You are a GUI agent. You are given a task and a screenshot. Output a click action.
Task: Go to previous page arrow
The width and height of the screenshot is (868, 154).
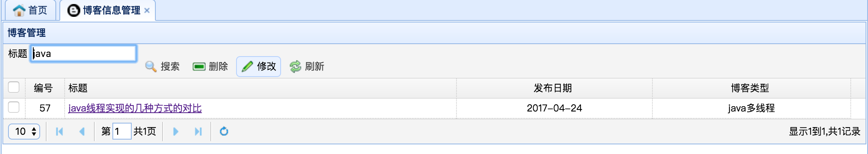pos(82,132)
